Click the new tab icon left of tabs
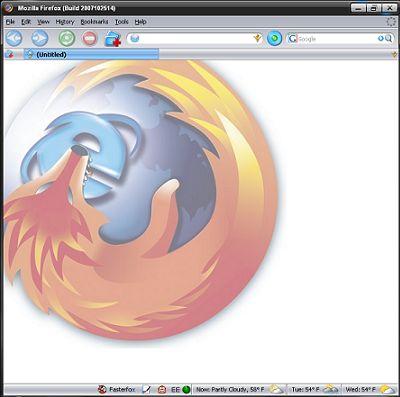Viewport: 400px width, 397px height. (x=9, y=54)
